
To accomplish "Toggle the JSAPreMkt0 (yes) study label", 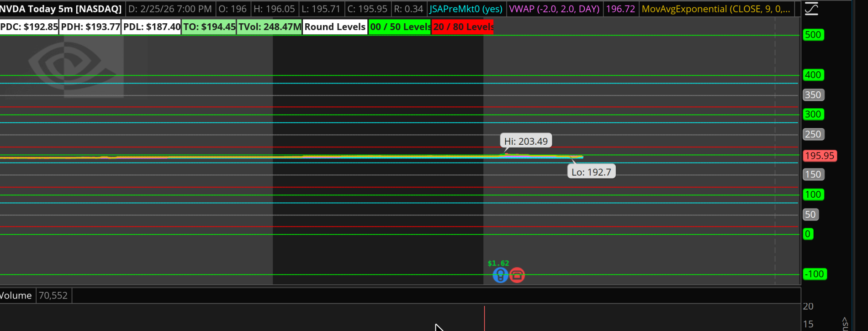I will [466, 9].
